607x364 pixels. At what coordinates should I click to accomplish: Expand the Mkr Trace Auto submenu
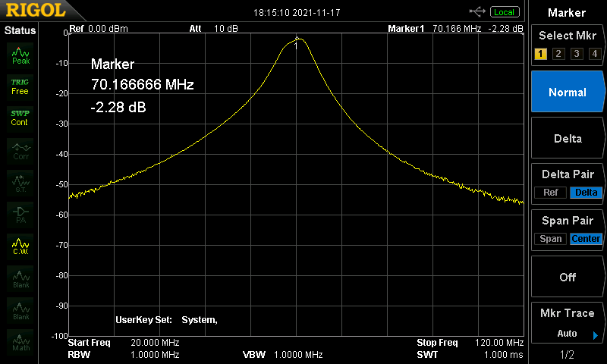click(x=568, y=323)
